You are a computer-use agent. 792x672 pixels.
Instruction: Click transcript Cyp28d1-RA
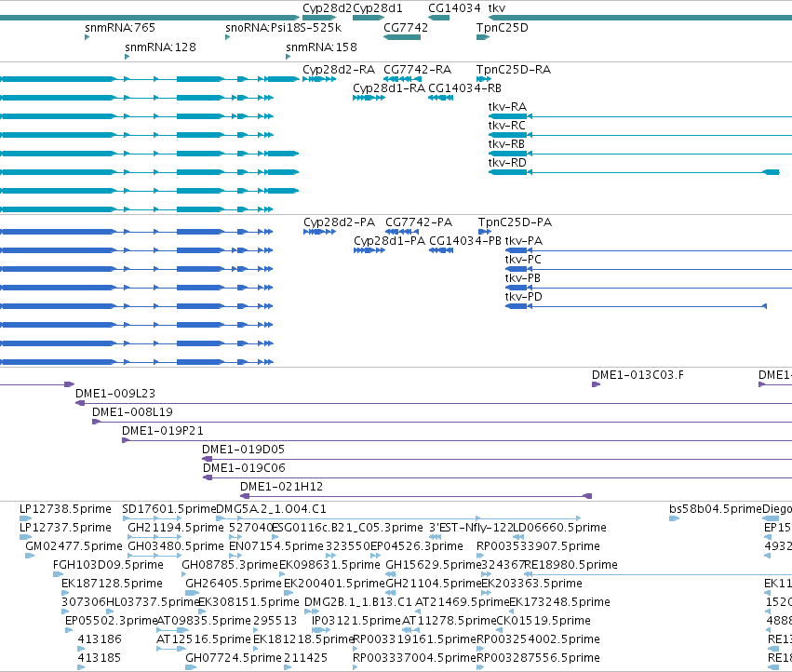(x=369, y=98)
